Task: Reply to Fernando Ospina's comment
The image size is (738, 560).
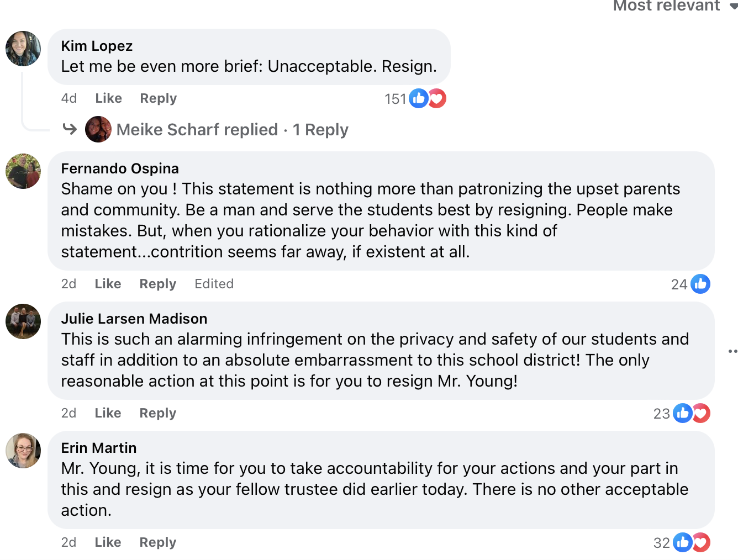Action: coord(157,284)
